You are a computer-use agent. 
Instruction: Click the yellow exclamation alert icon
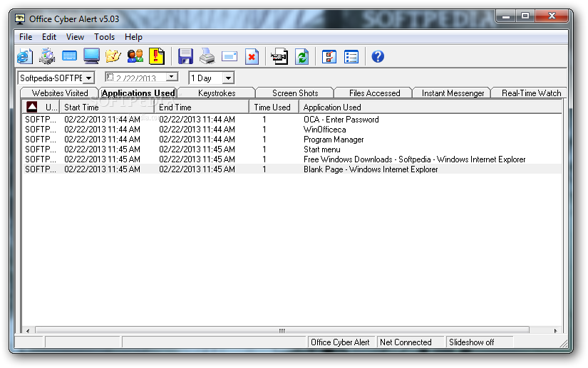pos(157,56)
